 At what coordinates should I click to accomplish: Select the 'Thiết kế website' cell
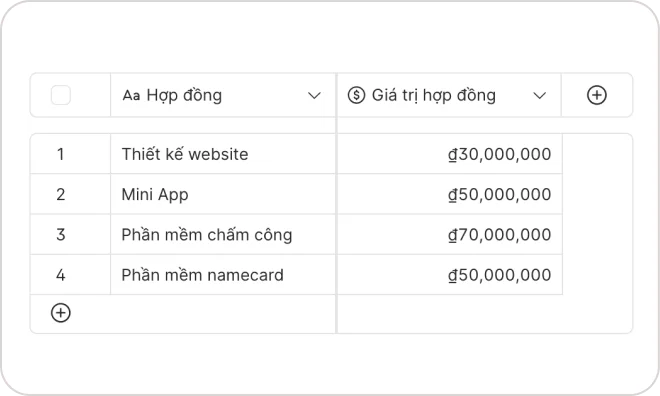[223, 154]
